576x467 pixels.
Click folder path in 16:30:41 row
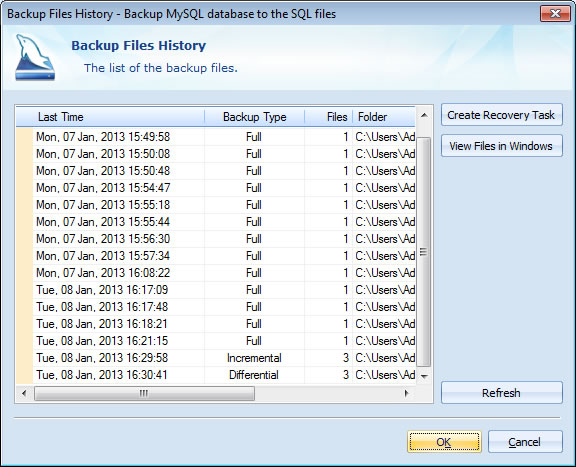pyautogui.click(x=384, y=375)
